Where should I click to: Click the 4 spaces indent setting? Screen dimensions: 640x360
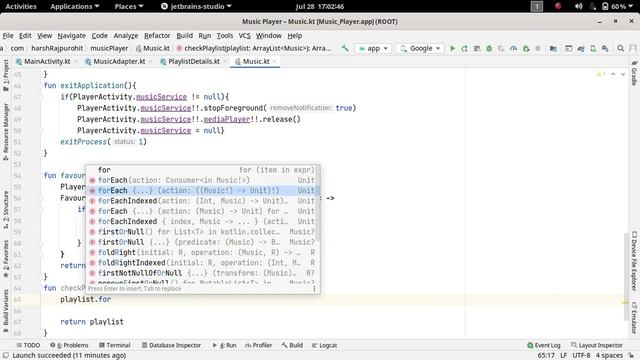coord(609,355)
